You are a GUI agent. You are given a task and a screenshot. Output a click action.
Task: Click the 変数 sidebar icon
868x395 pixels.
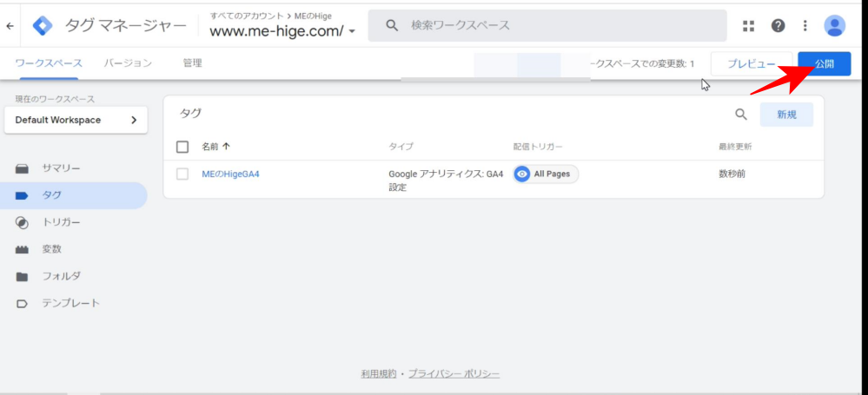click(22, 249)
